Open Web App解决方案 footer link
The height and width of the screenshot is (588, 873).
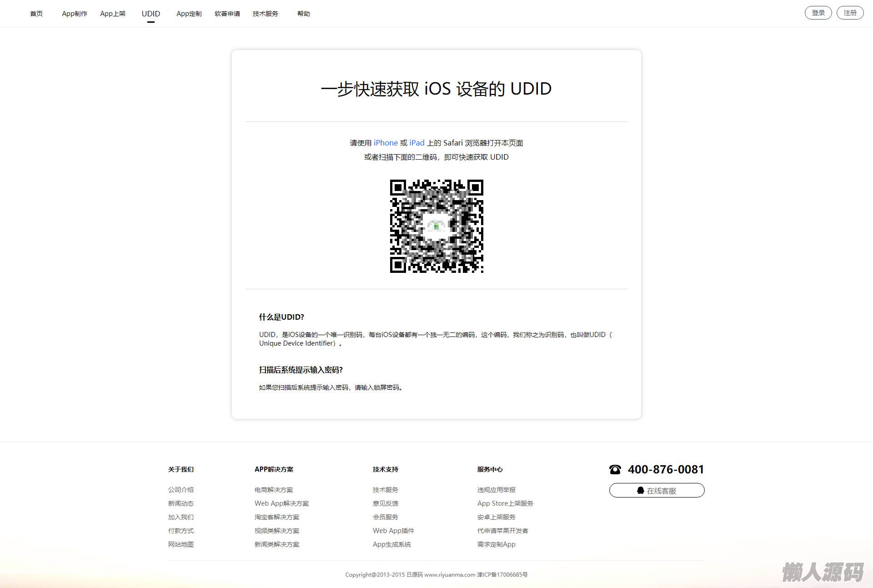pos(281,503)
